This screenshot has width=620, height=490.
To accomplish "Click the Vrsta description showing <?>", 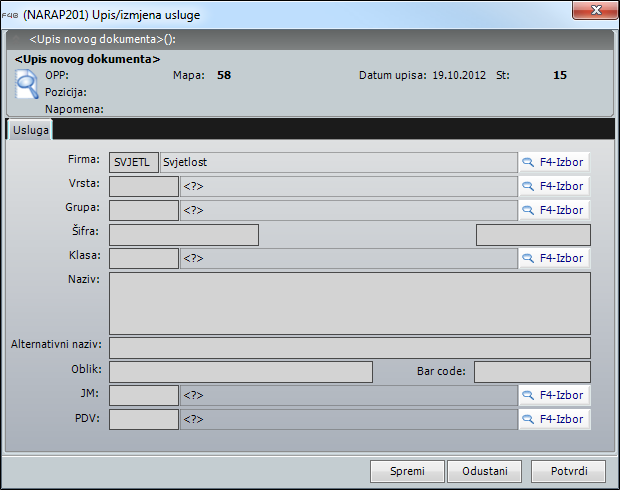I will (349, 187).
